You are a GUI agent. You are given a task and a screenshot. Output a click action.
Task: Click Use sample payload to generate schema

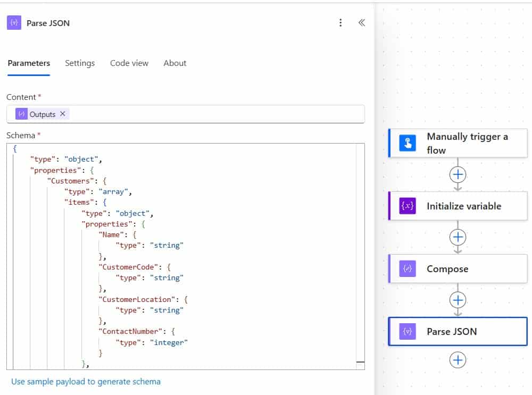pos(86,381)
